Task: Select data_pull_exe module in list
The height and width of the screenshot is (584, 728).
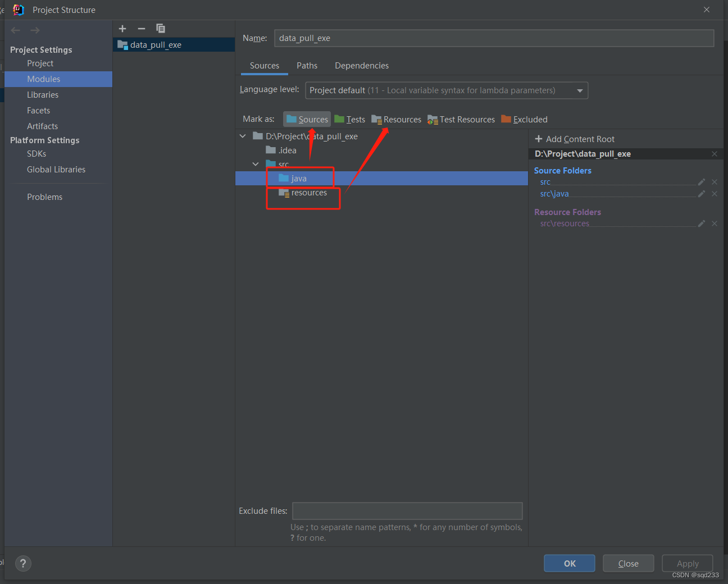Action: pos(174,45)
